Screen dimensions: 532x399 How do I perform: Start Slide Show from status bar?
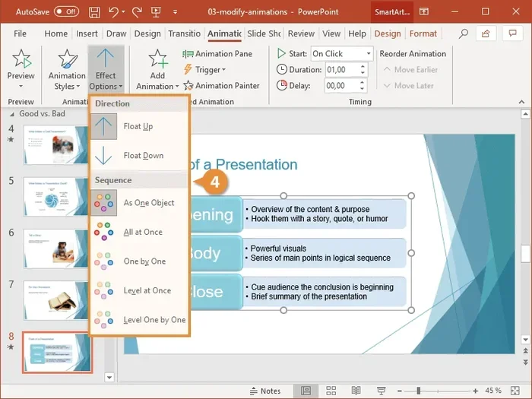pos(382,391)
